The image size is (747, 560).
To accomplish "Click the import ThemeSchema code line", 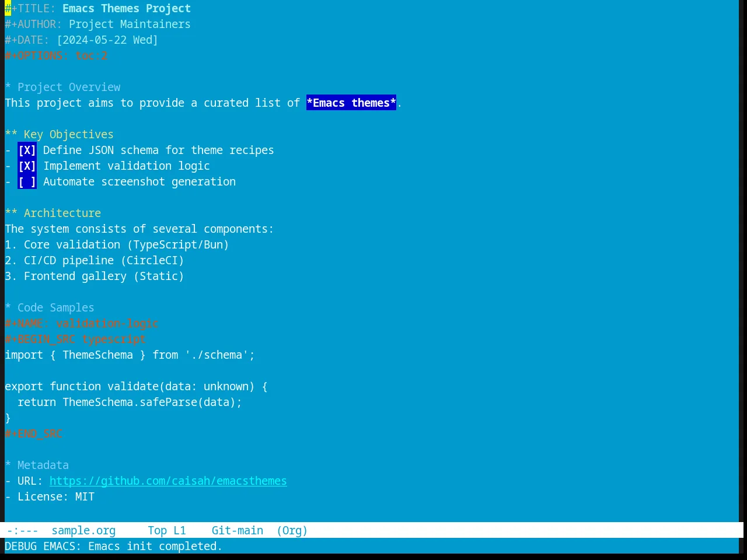I will point(130,355).
